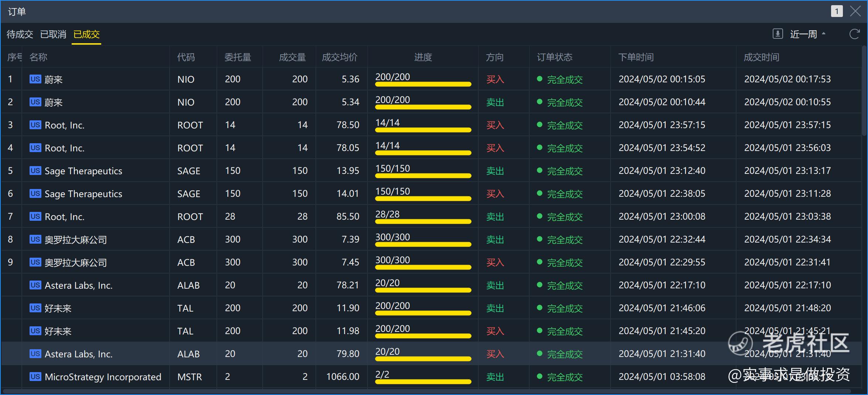
Task: Click fill time 2024/05/01 22:34:34
Action: 787,239
